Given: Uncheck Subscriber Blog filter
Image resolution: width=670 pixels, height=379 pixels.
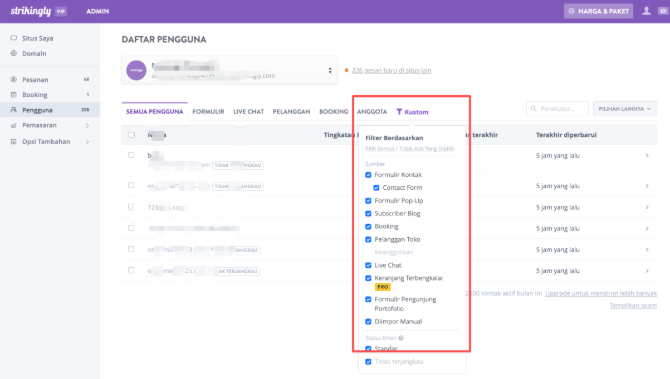Looking at the screenshot, I should (368, 213).
